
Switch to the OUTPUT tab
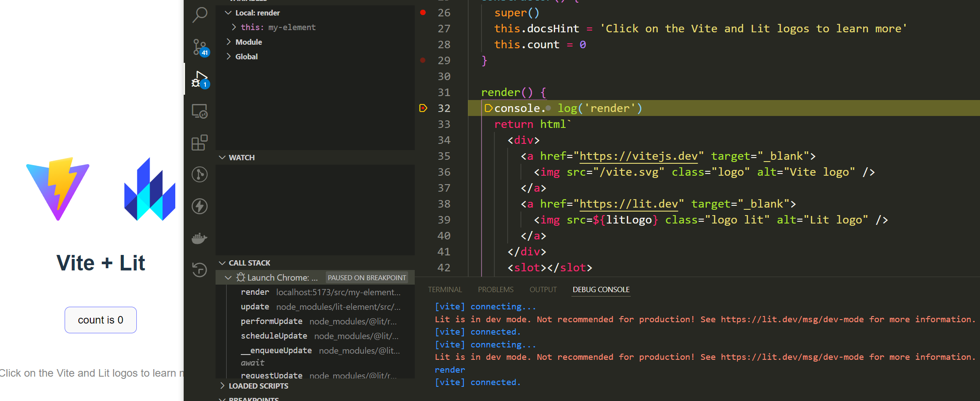coord(543,289)
